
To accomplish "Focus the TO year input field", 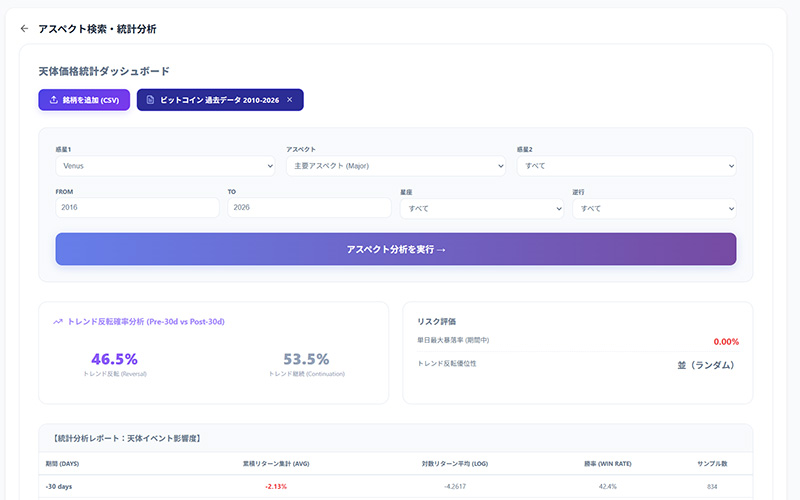I will (x=309, y=207).
